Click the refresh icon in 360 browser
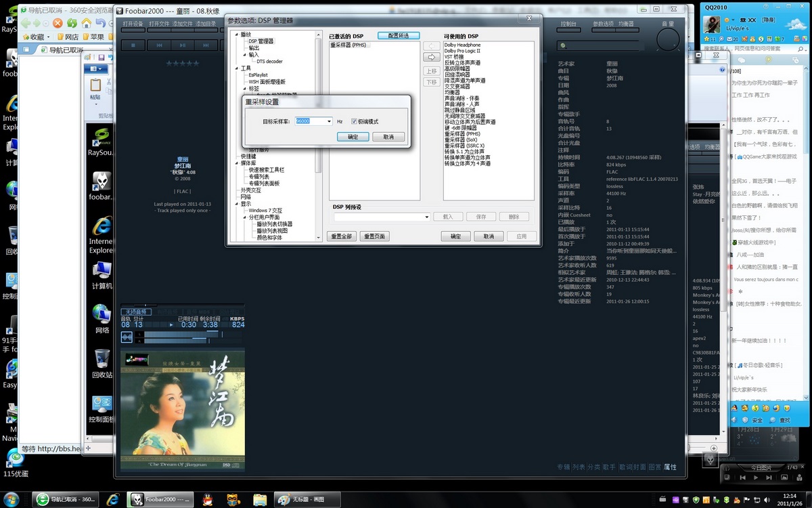 [x=72, y=23]
